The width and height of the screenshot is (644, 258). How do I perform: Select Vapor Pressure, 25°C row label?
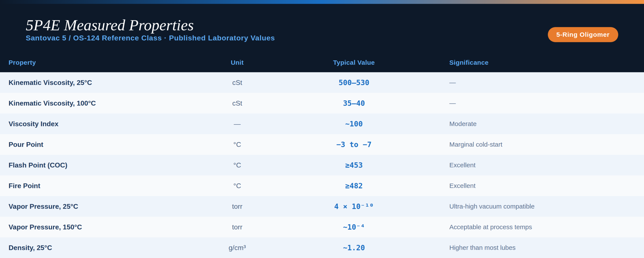point(43,207)
